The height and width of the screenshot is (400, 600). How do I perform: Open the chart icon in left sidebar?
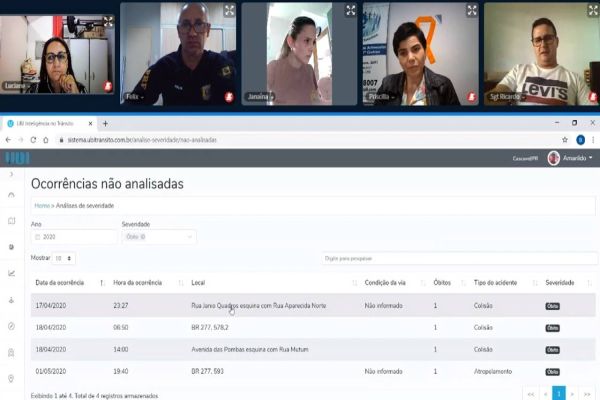tap(11, 272)
